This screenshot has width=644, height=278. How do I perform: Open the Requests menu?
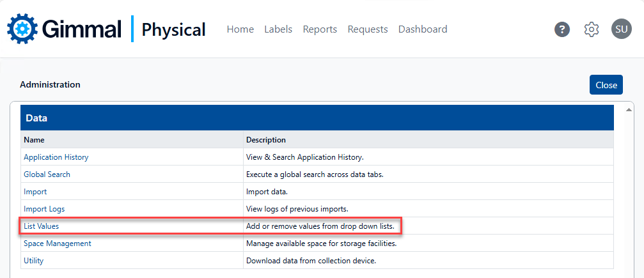(x=368, y=29)
